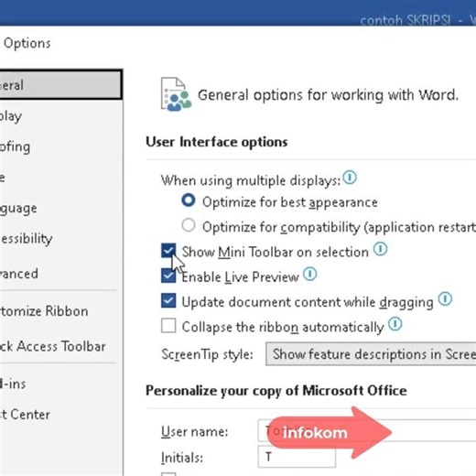Open the Display options category
Viewport: 476px width, 476px height.
60,116
